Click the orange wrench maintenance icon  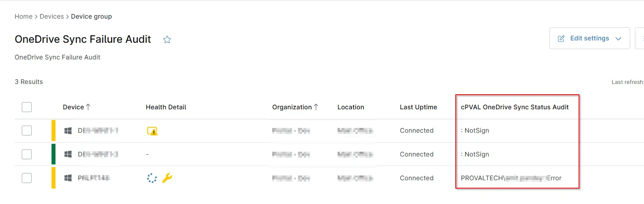167,178
